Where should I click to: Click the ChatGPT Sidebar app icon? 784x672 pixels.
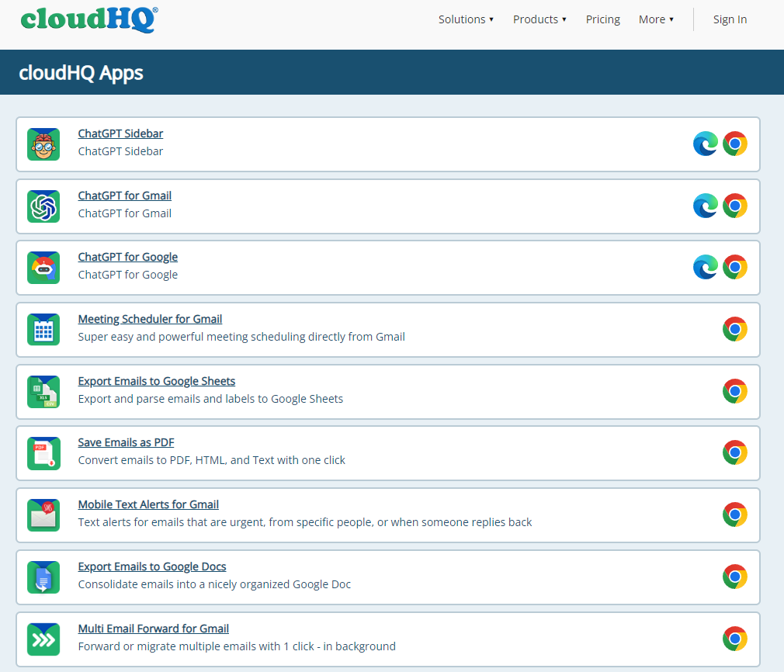pos(43,144)
